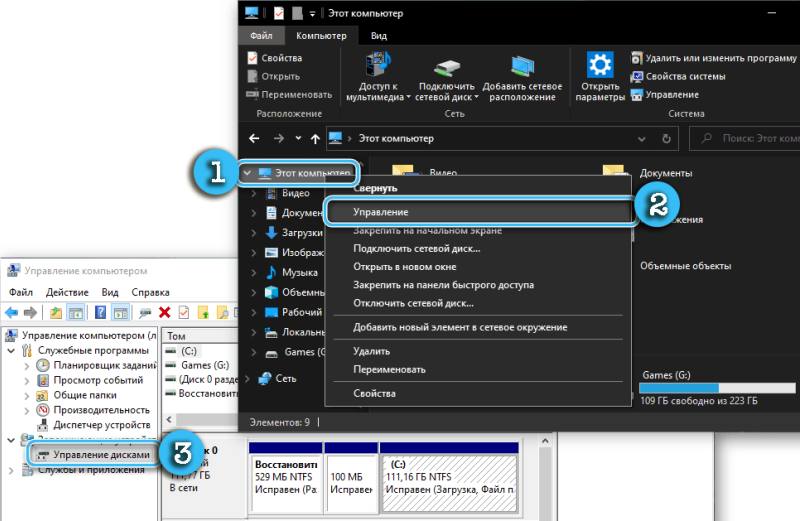800x521 pixels.
Task: Click up-level folder icon in Управление компьютером toolbar
Action: pyautogui.click(x=56, y=312)
